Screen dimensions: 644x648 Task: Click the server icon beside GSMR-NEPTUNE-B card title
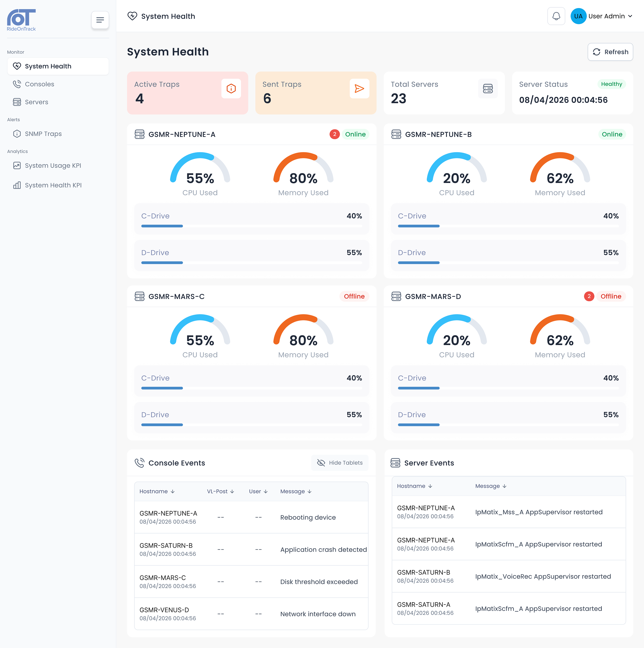pyautogui.click(x=396, y=134)
